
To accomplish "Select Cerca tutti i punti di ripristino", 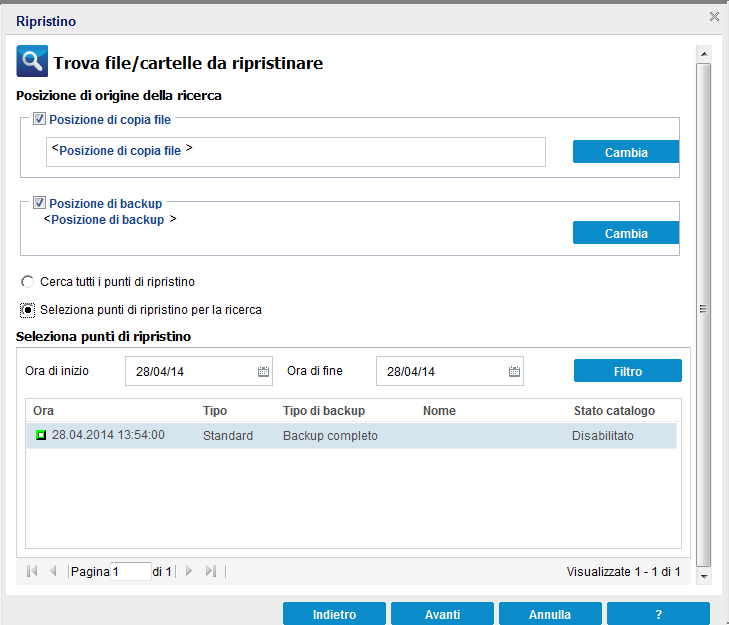I will tap(27, 282).
